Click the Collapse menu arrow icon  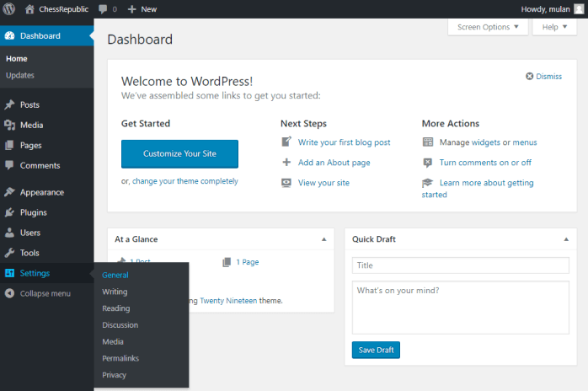(9, 293)
